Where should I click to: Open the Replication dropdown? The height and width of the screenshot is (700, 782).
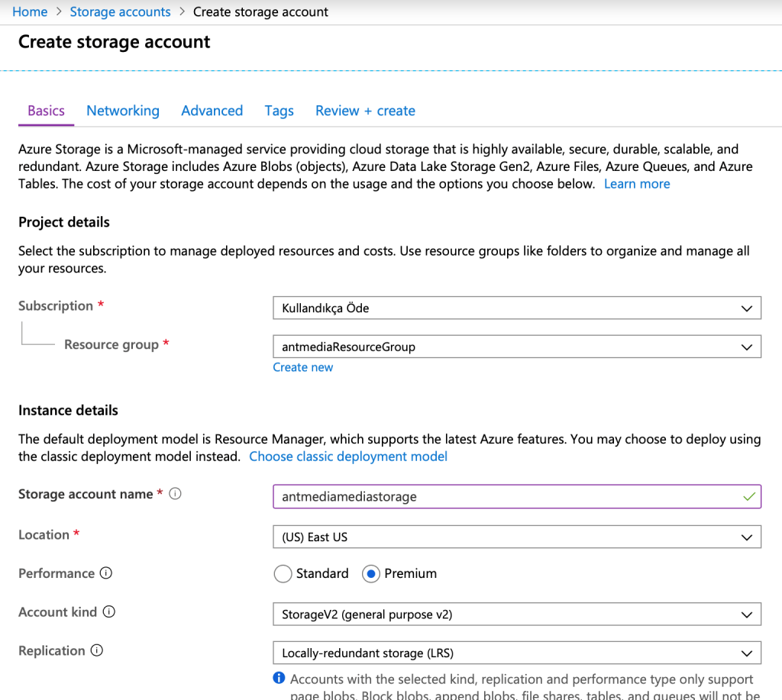click(x=517, y=653)
